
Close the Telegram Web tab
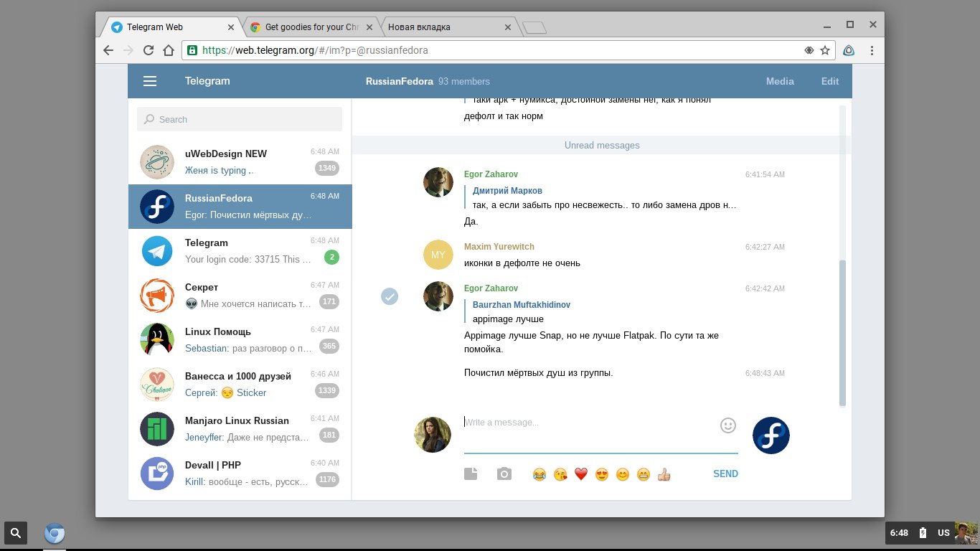(x=231, y=27)
